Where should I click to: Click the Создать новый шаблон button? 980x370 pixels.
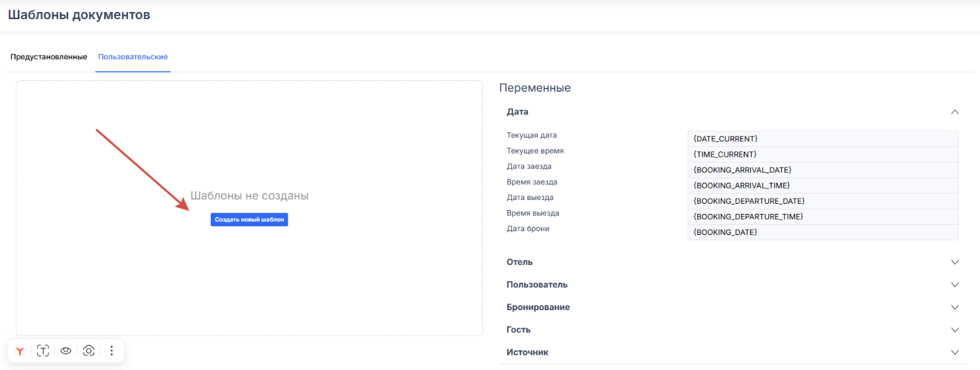click(x=249, y=220)
